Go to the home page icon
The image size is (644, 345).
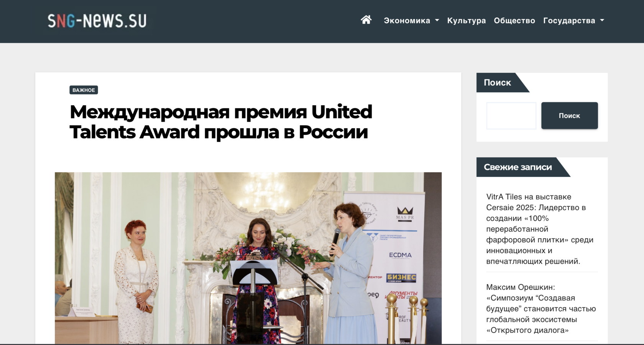coord(366,20)
